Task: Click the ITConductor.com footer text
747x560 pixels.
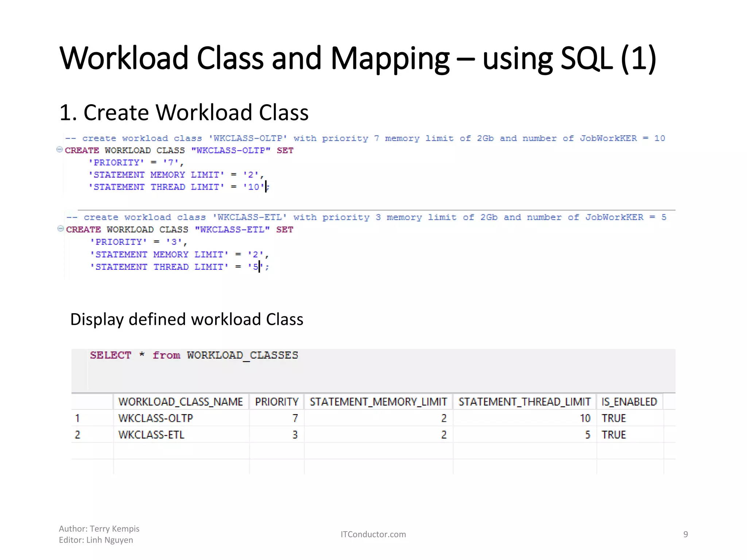Action: pos(373,534)
